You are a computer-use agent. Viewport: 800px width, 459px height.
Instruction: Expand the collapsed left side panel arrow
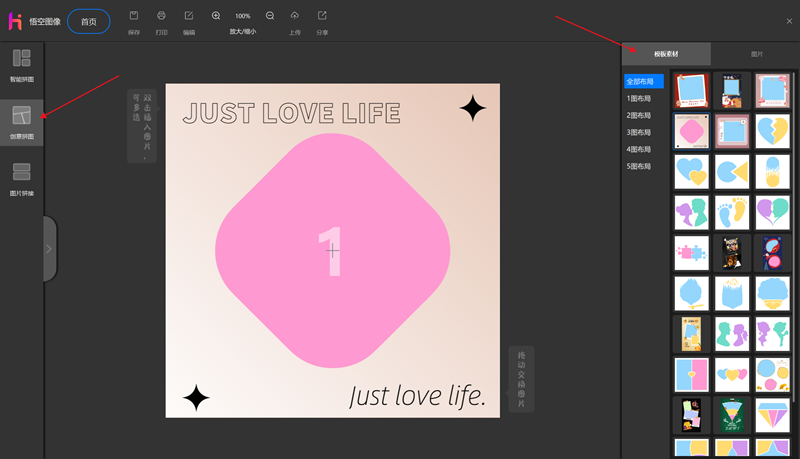(49, 249)
